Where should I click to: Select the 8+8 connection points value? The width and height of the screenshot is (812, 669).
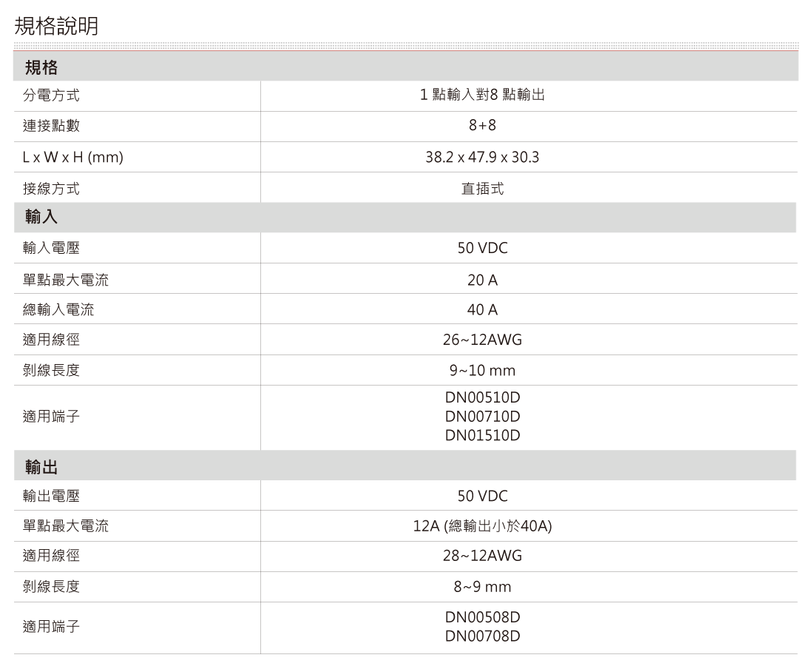(x=482, y=127)
